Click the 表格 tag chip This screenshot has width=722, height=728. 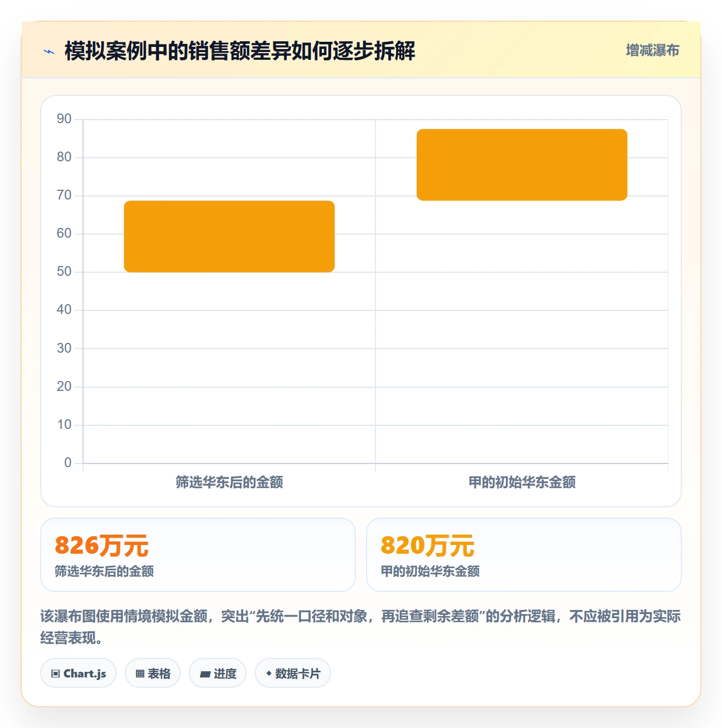coord(153,673)
